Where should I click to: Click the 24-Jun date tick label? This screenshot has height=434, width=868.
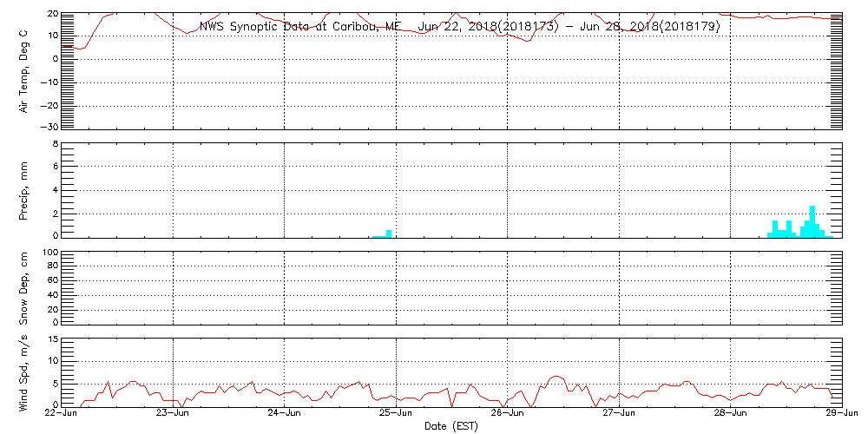(285, 414)
